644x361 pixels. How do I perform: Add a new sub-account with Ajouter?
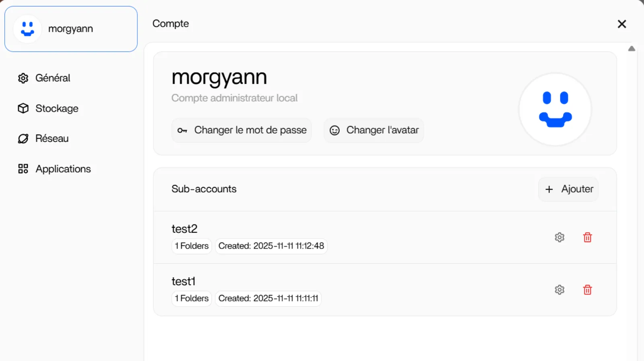[x=568, y=189]
